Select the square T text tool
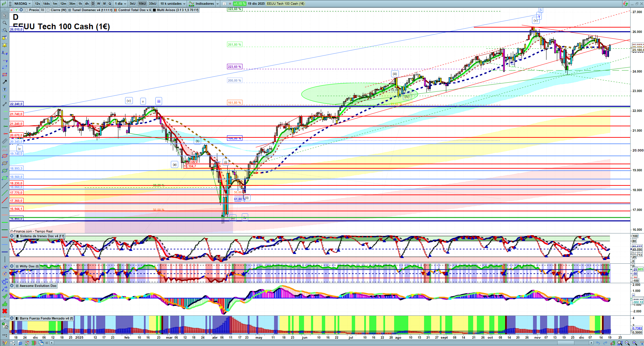 [x=5, y=89]
